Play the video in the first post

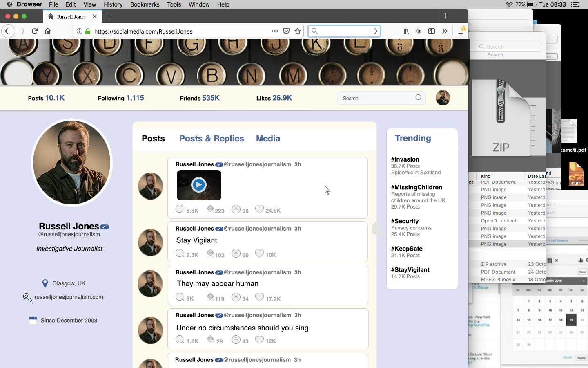click(x=199, y=185)
